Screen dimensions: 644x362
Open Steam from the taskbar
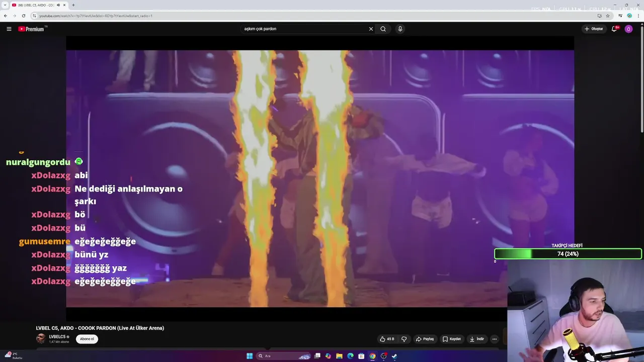pyautogui.click(x=394, y=356)
